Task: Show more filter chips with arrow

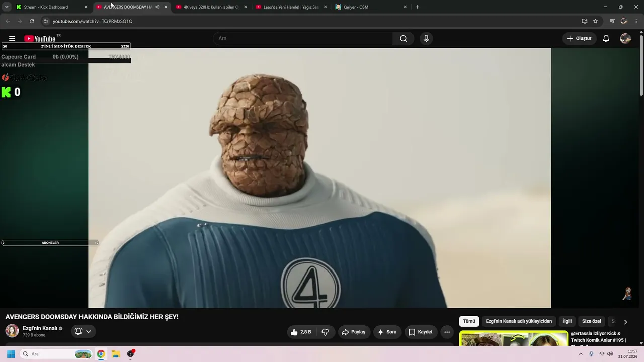Action: (x=625, y=322)
